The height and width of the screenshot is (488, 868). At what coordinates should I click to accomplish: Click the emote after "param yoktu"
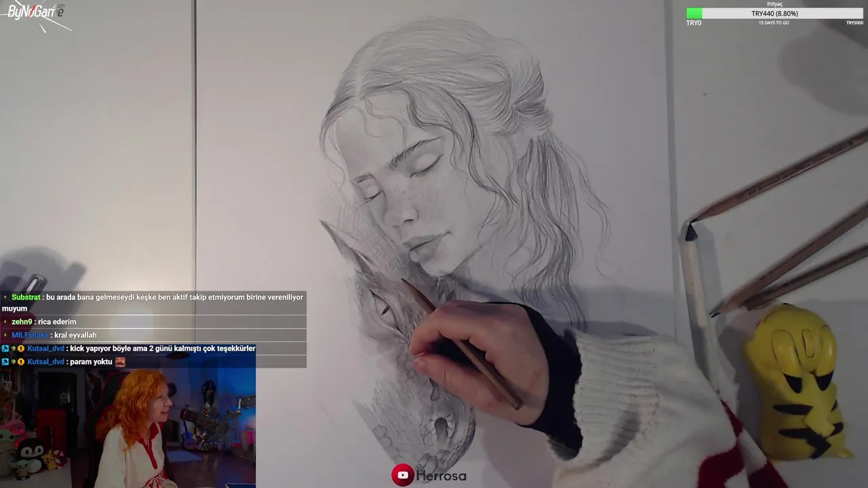120,362
